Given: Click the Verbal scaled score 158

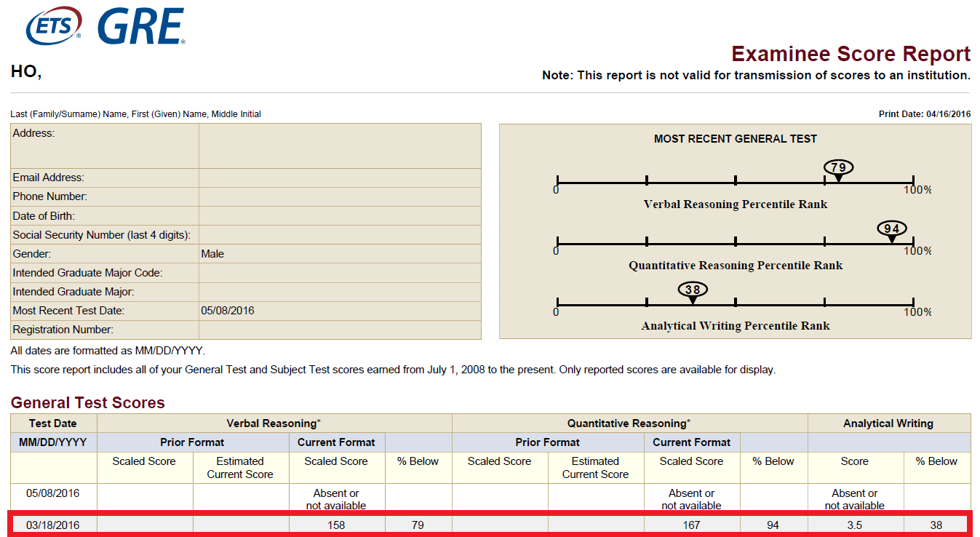Looking at the screenshot, I should pos(336,525).
